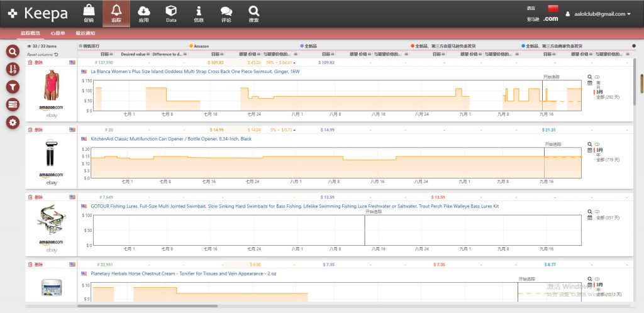The height and width of the screenshot is (313, 644).
Task: Open the filter funnel sidebar icon
Action: [x=11, y=87]
